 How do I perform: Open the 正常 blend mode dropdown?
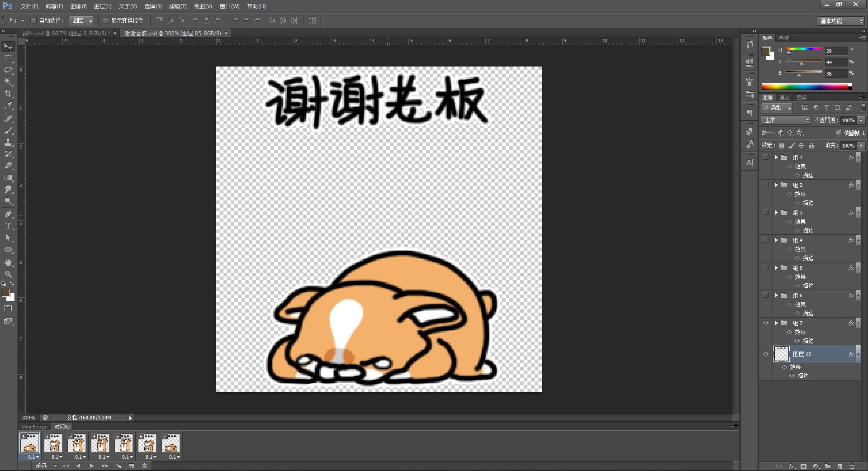coord(786,120)
